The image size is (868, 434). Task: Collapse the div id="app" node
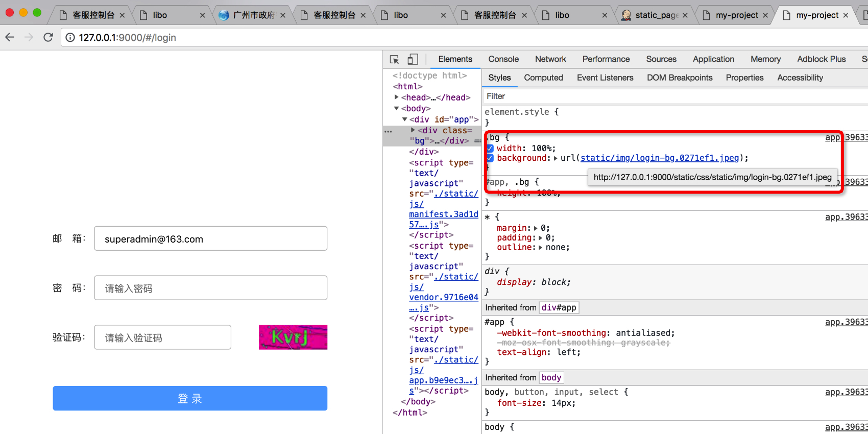pos(405,119)
